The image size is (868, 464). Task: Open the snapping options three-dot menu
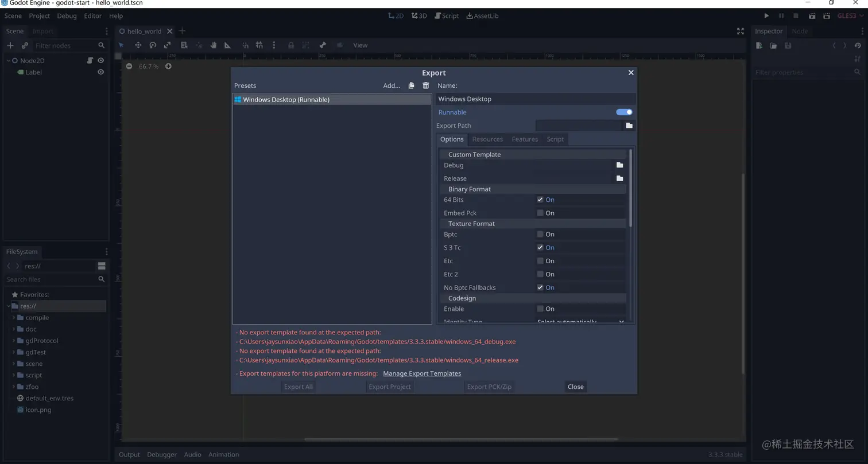[274, 45]
